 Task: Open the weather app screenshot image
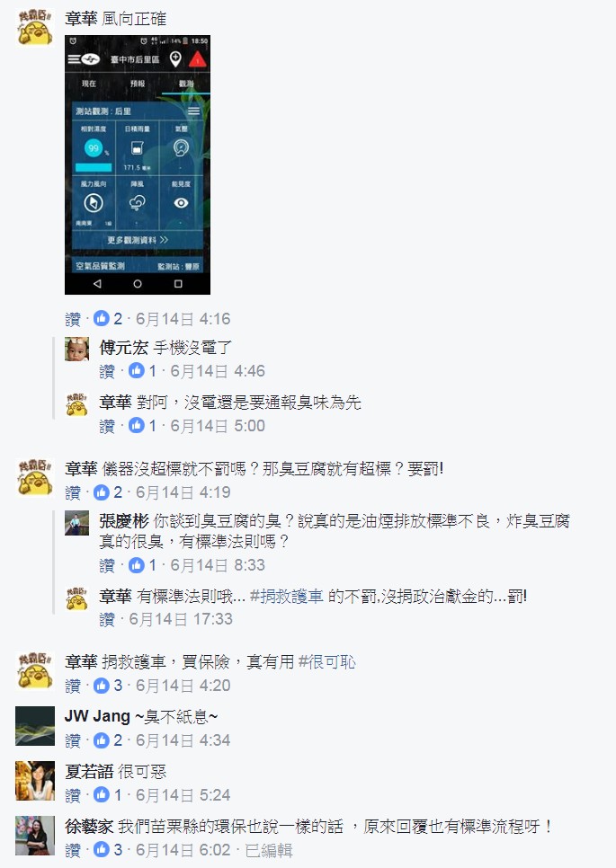138,164
